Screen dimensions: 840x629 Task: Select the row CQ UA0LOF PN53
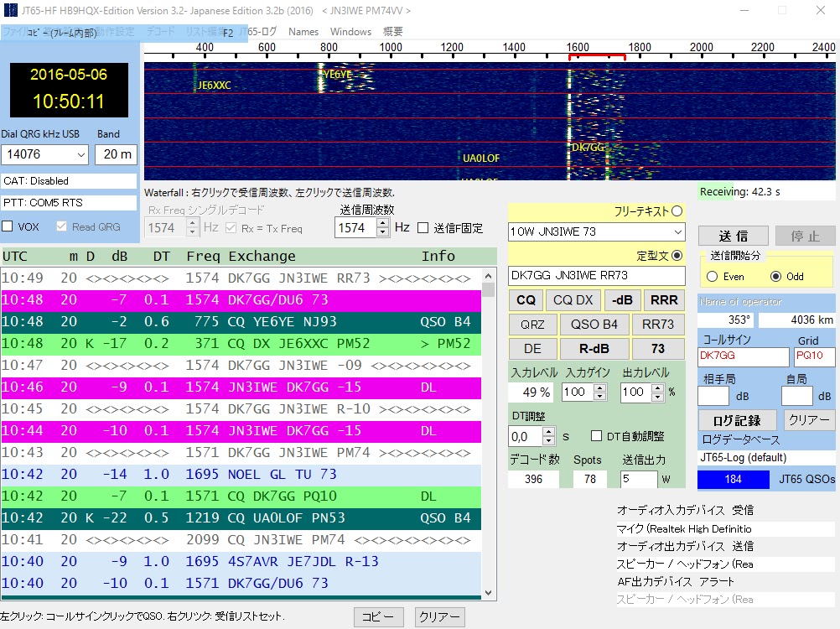coord(241,518)
